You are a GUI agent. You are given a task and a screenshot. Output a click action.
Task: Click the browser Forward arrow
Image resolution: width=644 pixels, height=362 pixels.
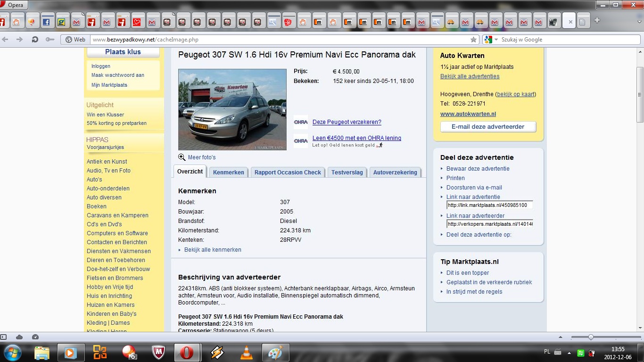pyautogui.click(x=19, y=40)
